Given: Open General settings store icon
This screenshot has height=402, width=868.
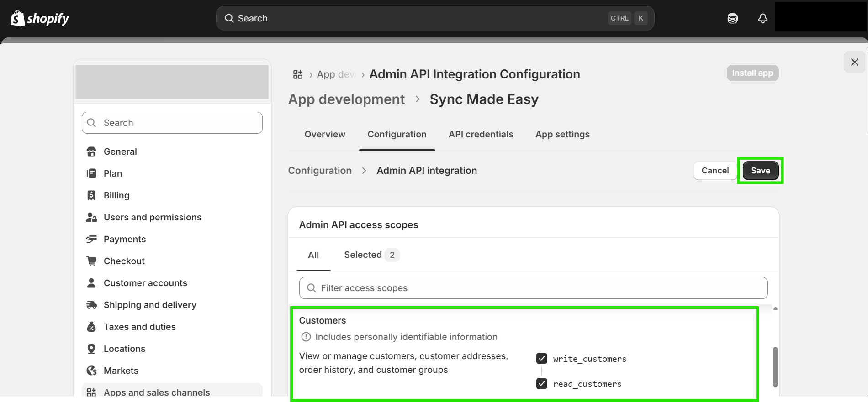Looking at the screenshot, I should 91,151.
